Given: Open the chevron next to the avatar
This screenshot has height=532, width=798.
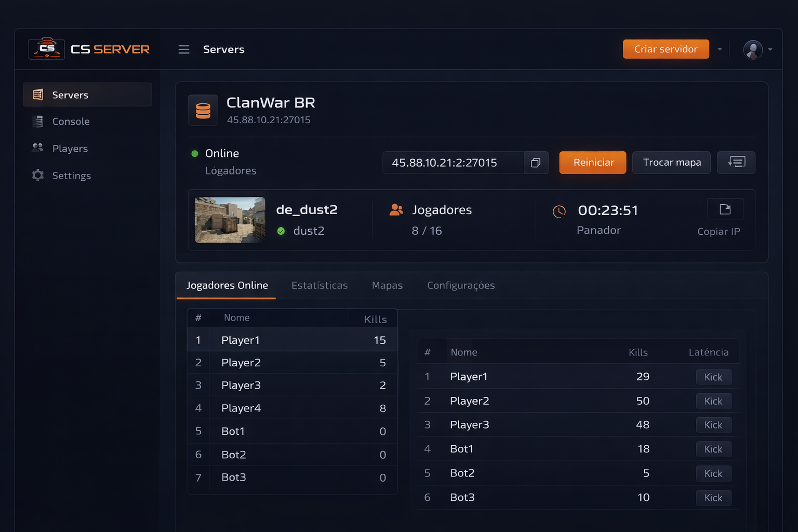Looking at the screenshot, I should (x=770, y=50).
